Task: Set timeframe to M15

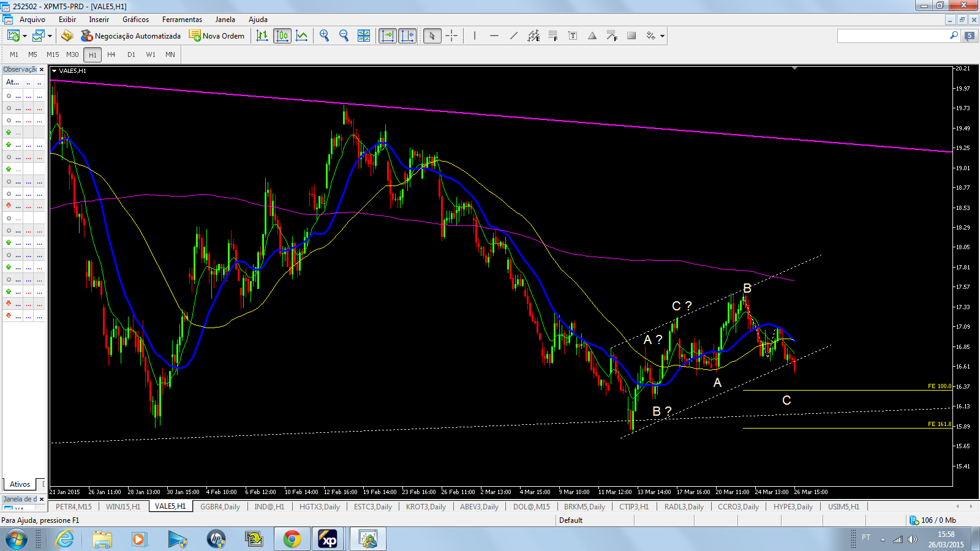Action: pyautogui.click(x=53, y=54)
